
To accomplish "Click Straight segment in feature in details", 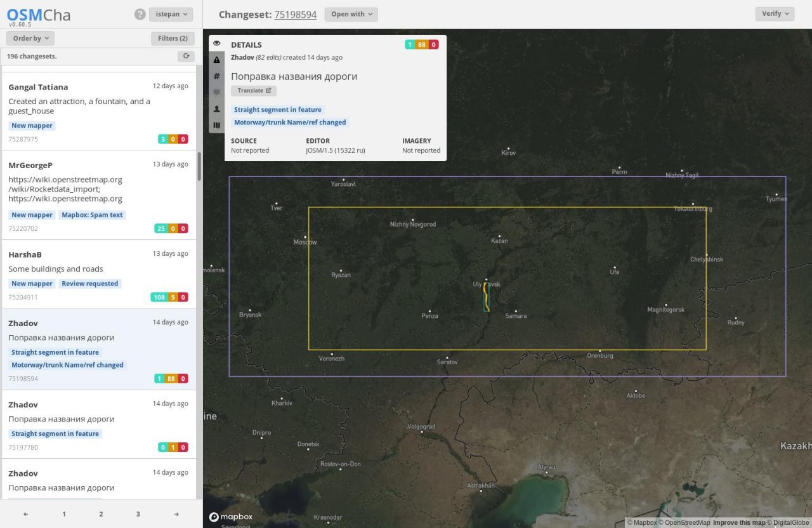I will click(277, 110).
